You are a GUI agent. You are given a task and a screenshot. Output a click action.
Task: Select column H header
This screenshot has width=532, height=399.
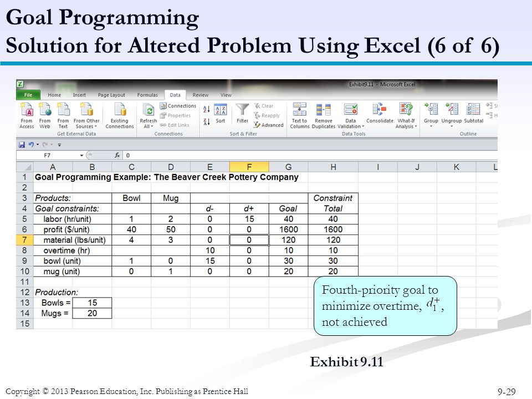(333, 167)
